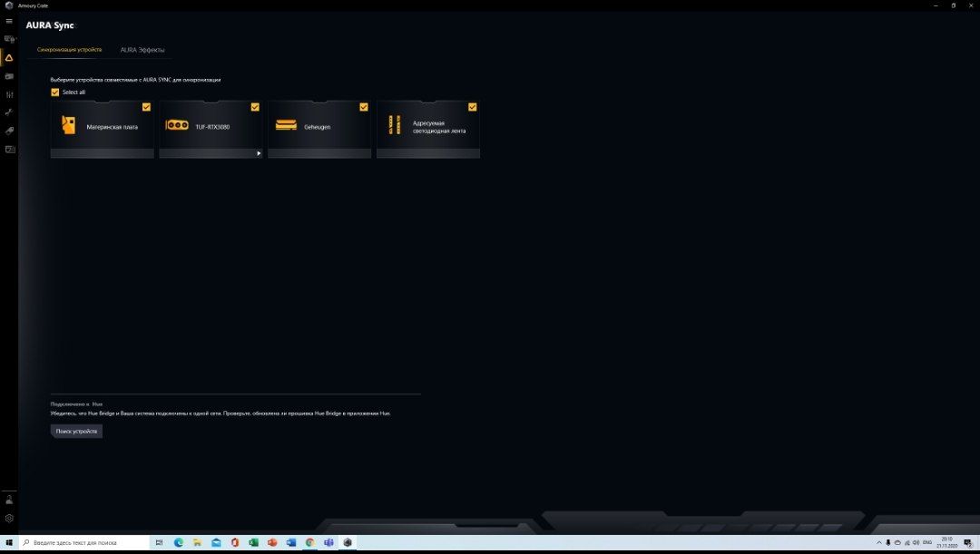This screenshot has width=980, height=554.
Task: Open the sidebar icon below the AURA triangle
Action: pyautogui.click(x=9, y=76)
